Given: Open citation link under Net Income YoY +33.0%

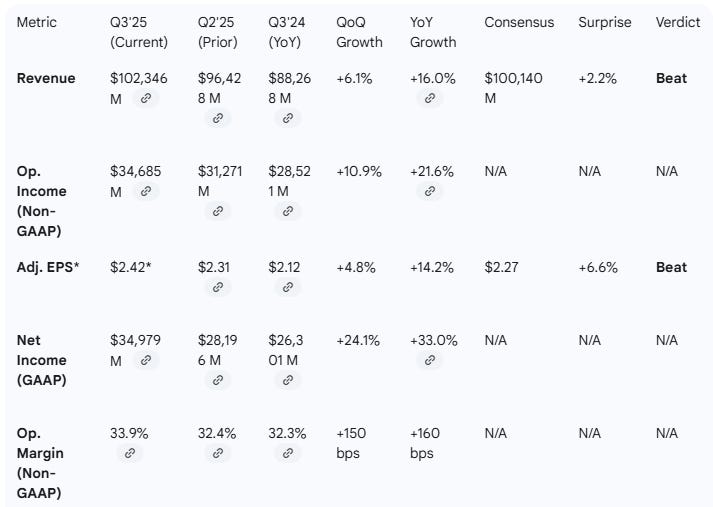Looking at the screenshot, I should tap(430, 360).
